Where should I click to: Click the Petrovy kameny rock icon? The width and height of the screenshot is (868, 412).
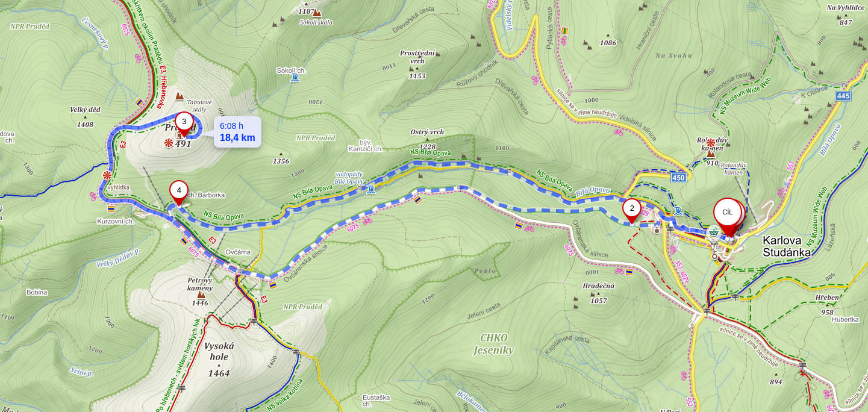point(201,295)
